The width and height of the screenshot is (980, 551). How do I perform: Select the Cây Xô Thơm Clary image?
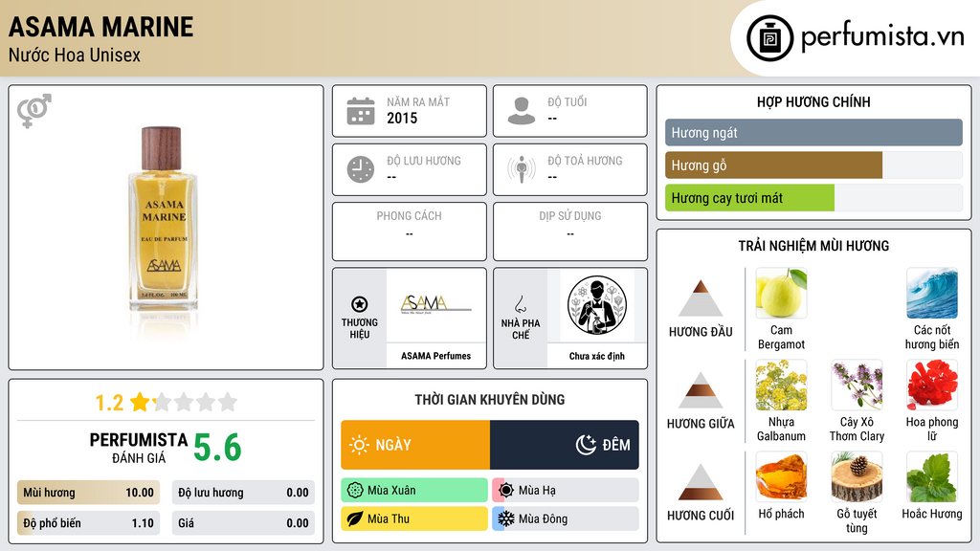pyautogui.click(x=857, y=385)
